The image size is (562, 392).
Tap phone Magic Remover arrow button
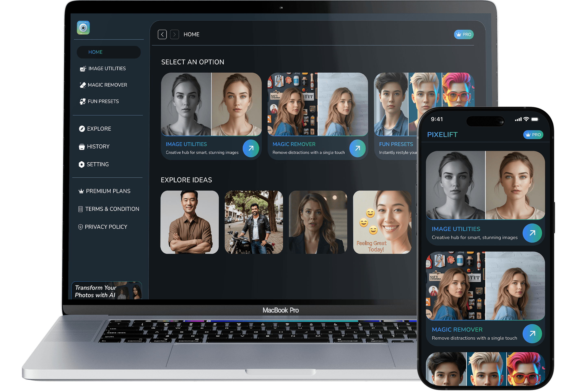pos(532,333)
